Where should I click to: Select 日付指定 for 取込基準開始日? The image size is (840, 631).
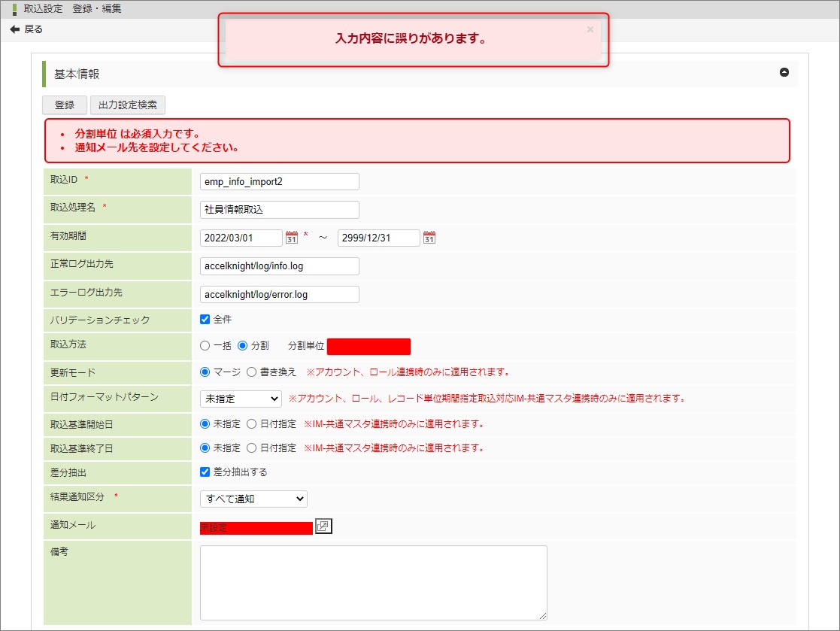tap(251, 423)
